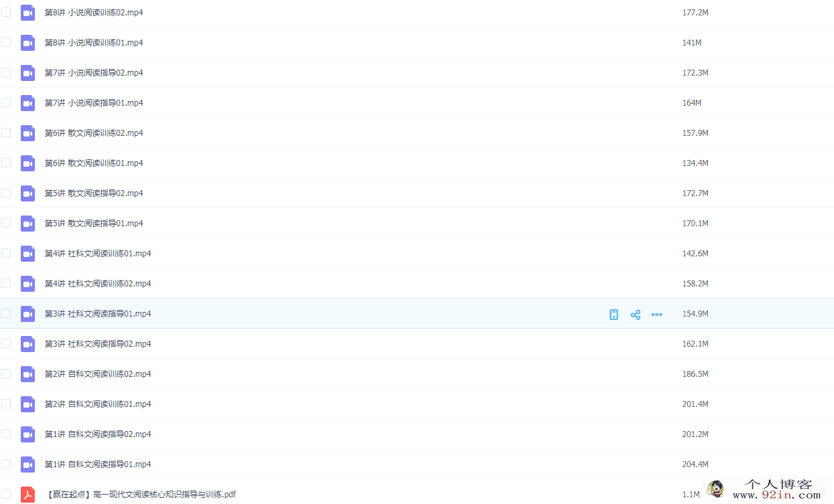Tick the checkbox for 第4讲 社科文阅读训练02.mp4
834x504 pixels.
(x=6, y=283)
